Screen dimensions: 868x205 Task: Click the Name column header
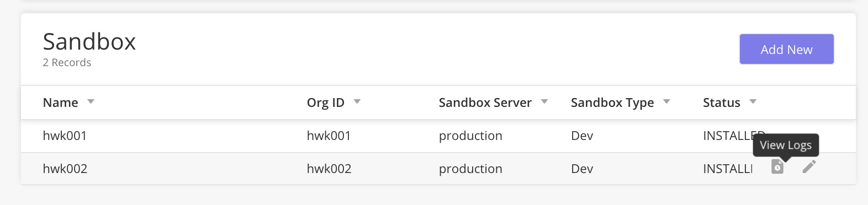pos(61,102)
